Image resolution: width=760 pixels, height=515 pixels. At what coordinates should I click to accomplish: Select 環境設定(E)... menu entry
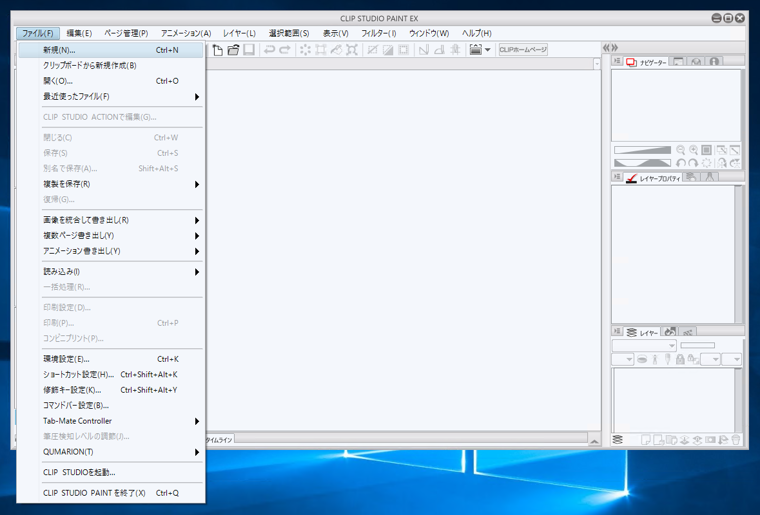pyautogui.click(x=111, y=359)
